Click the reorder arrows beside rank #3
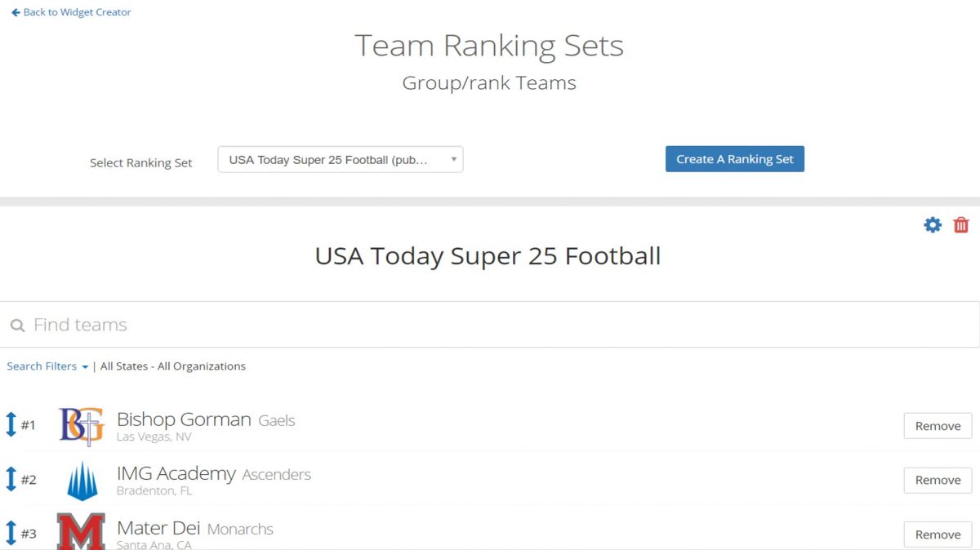980x550 pixels. (11, 534)
